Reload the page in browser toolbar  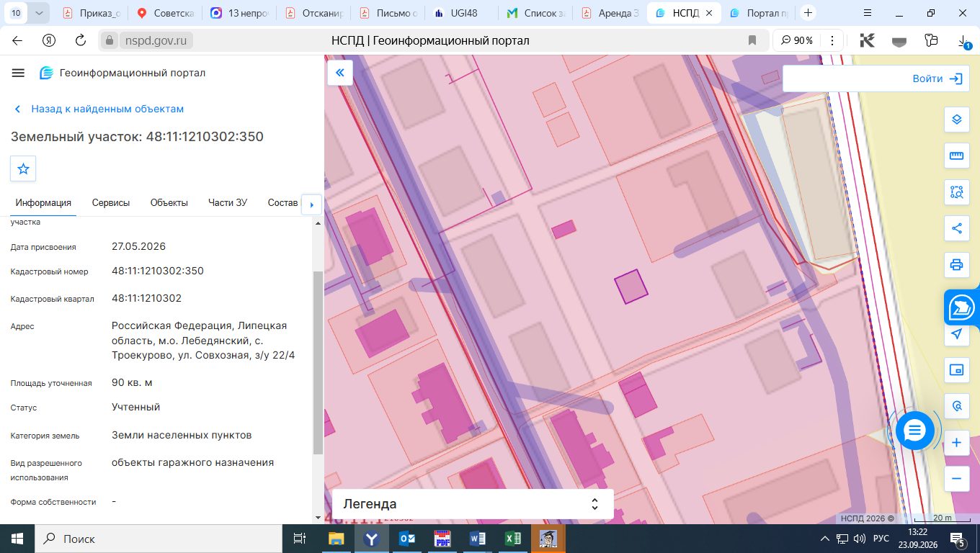point(80,40)
